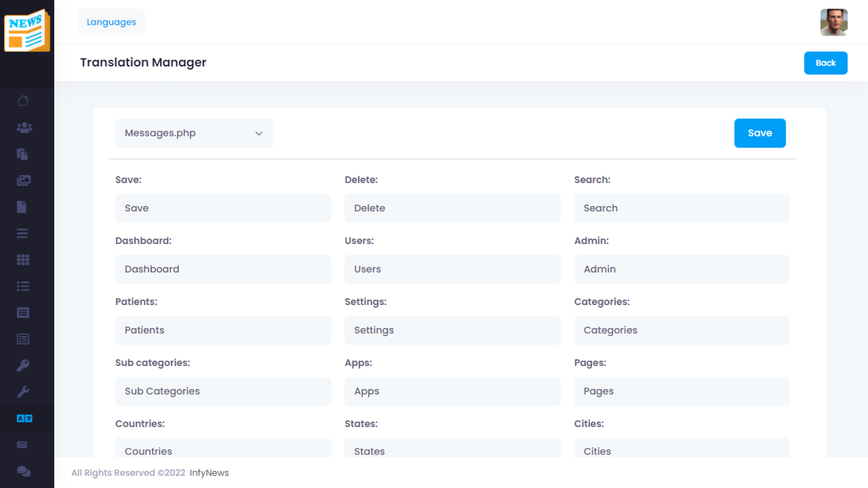This screenshot has height=488, width=868.
Task: Open the chat bubbles sidebar icon
Action: [x=23, y=471]
